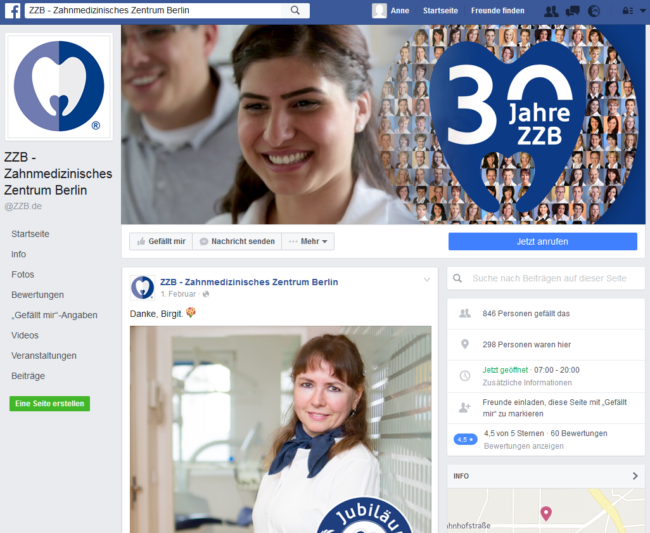Click ZZB page profile logo image
The image size is (650, 533).
coord(59,87)
